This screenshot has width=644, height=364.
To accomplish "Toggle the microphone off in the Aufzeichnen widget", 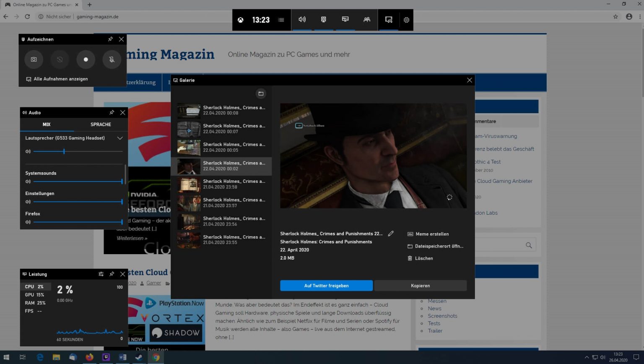I will click(112, 59).
